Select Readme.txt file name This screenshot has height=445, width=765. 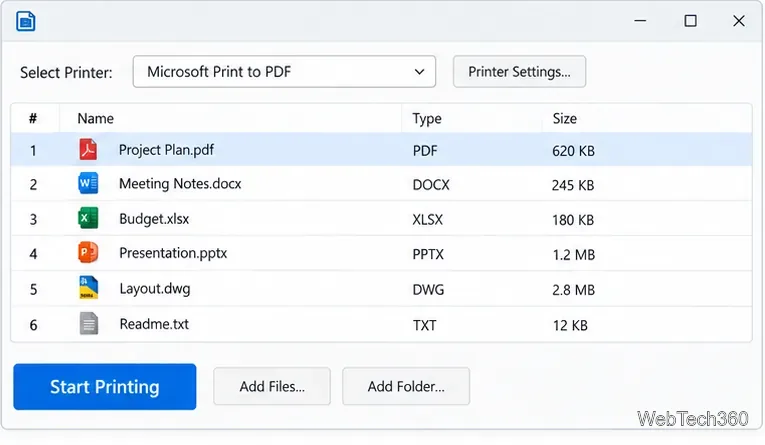pyautogui.click(x=154, y=324)
